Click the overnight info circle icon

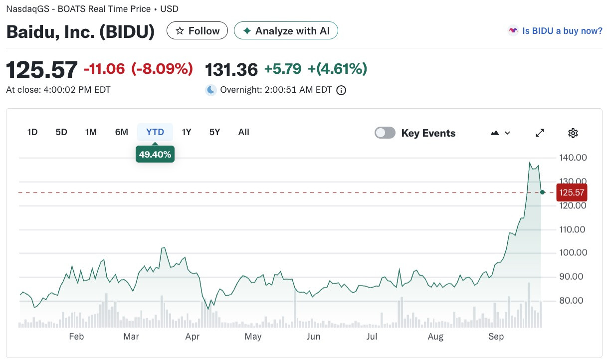point(341,90)
